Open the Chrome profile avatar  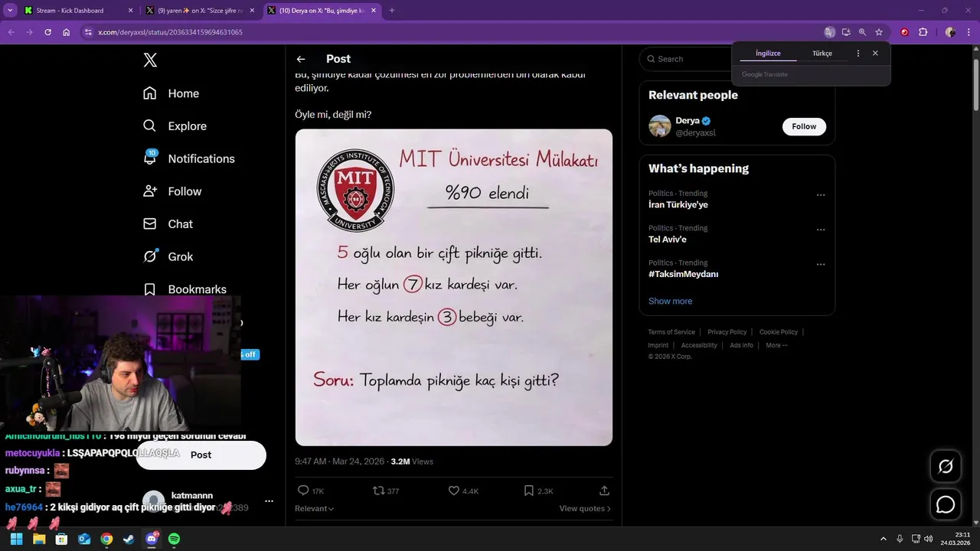click(950, 32)
